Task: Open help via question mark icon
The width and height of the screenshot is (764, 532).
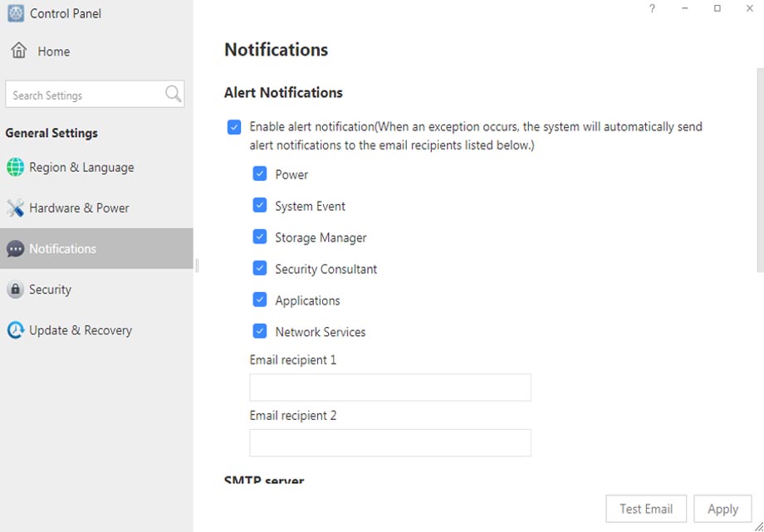Action: [x=652, y=8]
